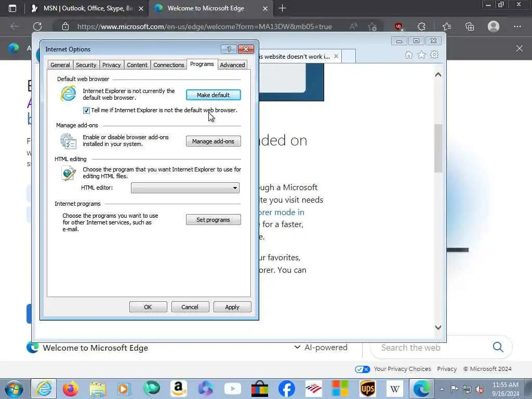
Task: Click the Set programs button
Action: (x=214, y=220)
